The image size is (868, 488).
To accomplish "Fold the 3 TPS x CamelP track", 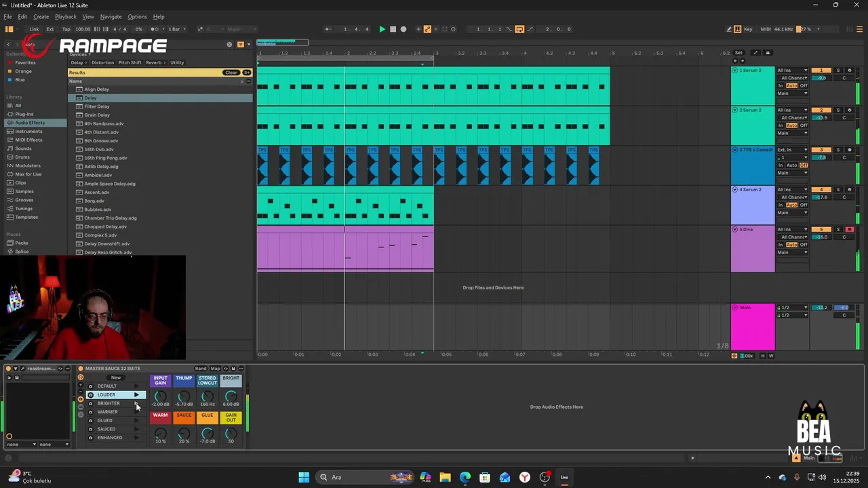I will pyautogui.click(x=735, y=150).
